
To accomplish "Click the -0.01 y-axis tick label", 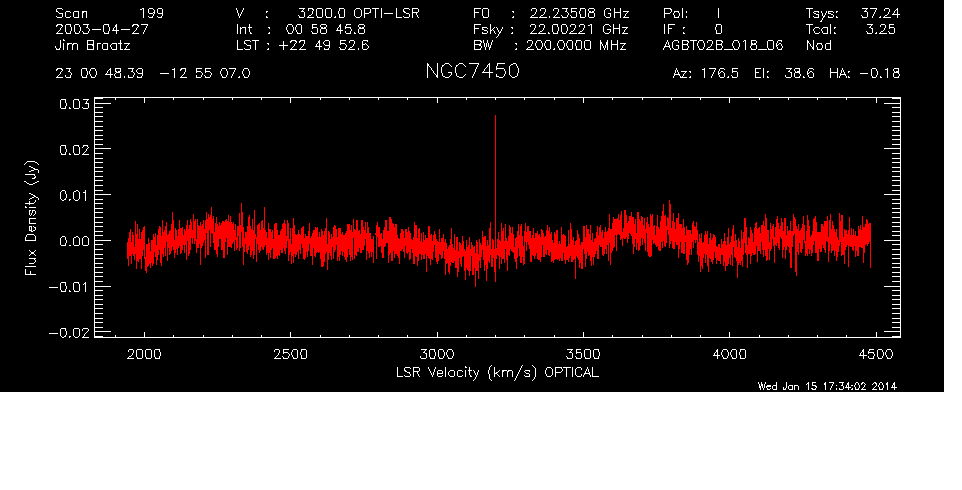I will point(69,286).
